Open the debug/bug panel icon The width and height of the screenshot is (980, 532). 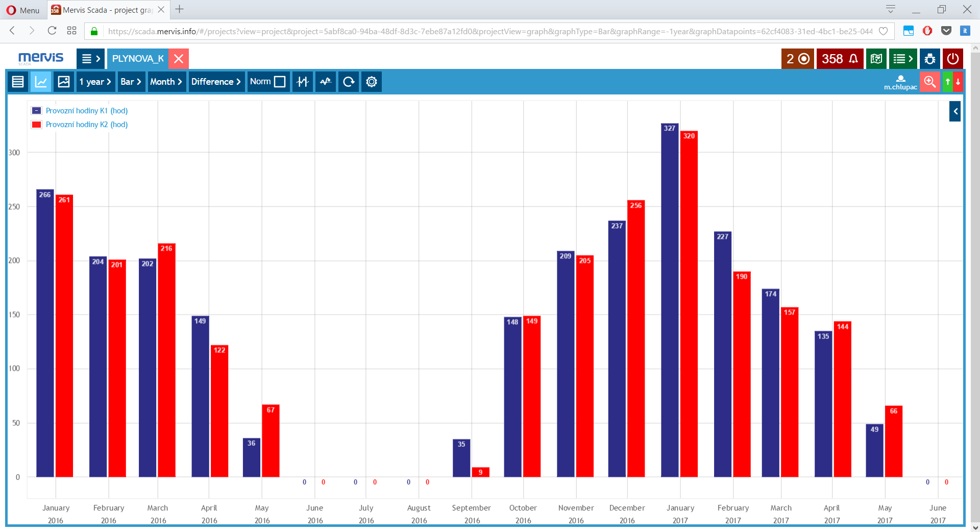(929, 58)
